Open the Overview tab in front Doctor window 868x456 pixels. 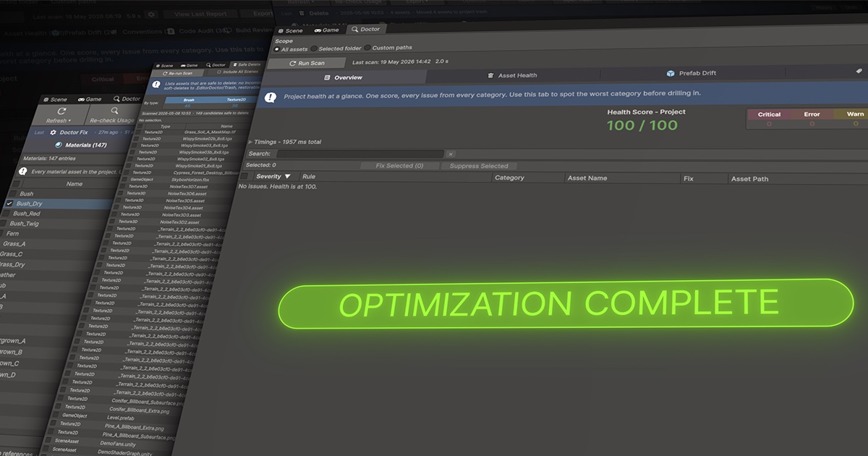point(343,77)
